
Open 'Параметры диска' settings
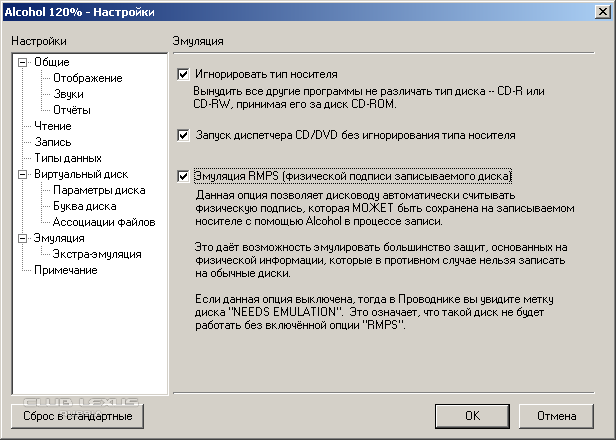click(x=99, y=190)
